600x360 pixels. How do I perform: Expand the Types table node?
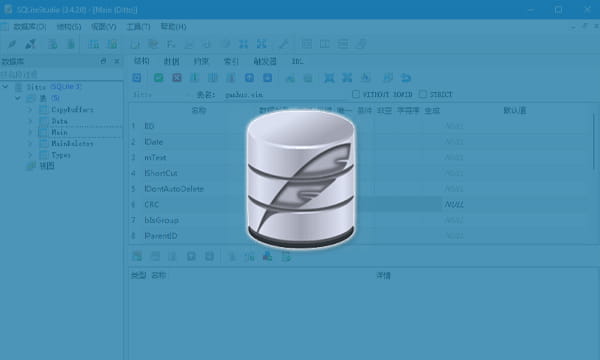[30, 155]
